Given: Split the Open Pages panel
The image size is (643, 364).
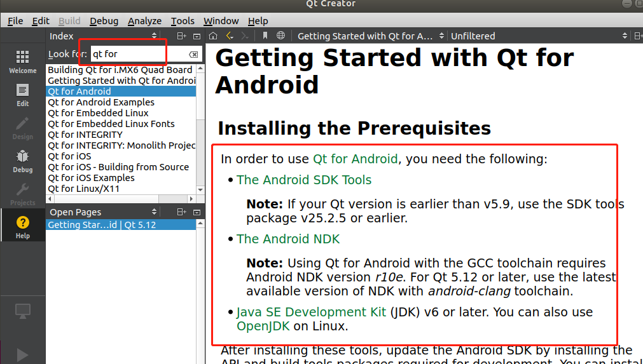Looking at the screenshot, I should [181, 212].
